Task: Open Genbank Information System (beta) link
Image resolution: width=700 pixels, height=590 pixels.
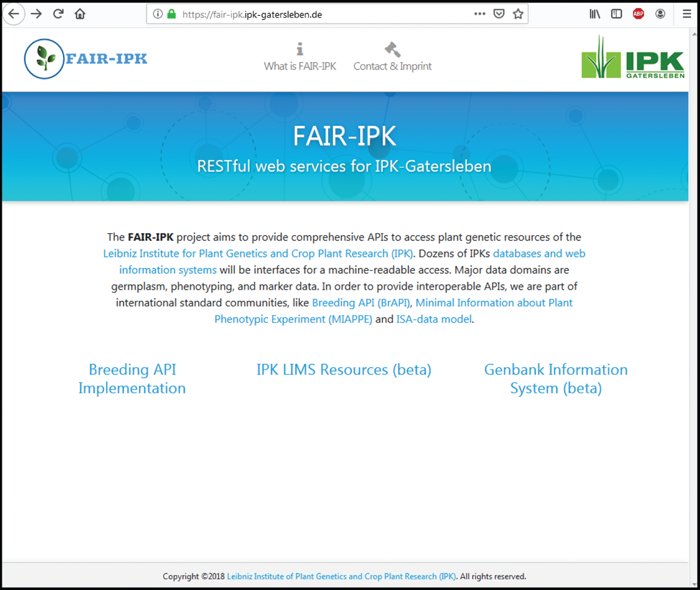Action: point(556,379)
